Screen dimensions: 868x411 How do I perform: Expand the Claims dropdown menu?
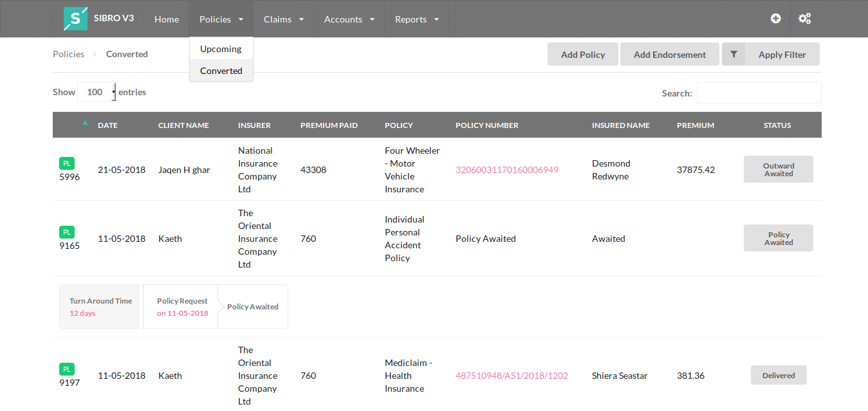coord(283,19)
